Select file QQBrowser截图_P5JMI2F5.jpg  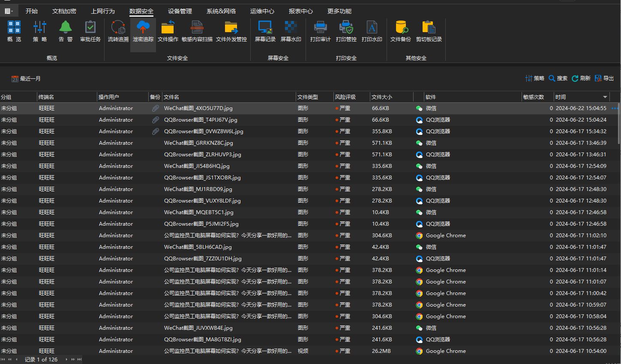coord(201,224)
